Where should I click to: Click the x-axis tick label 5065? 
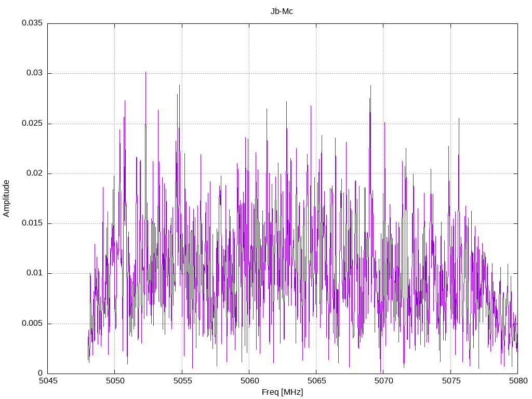tap(317, 381)
